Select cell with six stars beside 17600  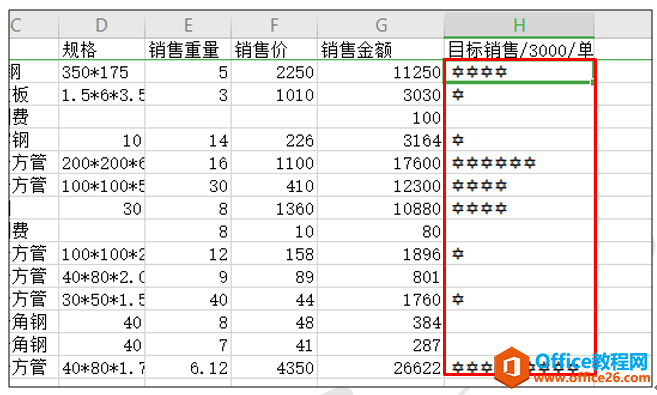click(x=519, y=163)
